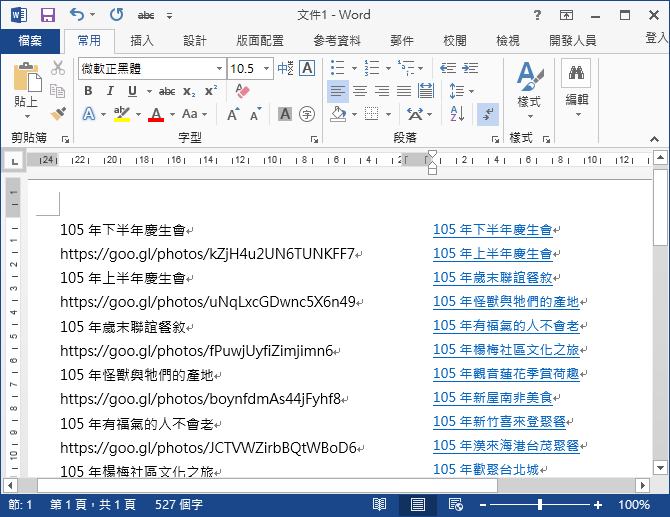
Task: Switch to read mode view
Action: 379,505
